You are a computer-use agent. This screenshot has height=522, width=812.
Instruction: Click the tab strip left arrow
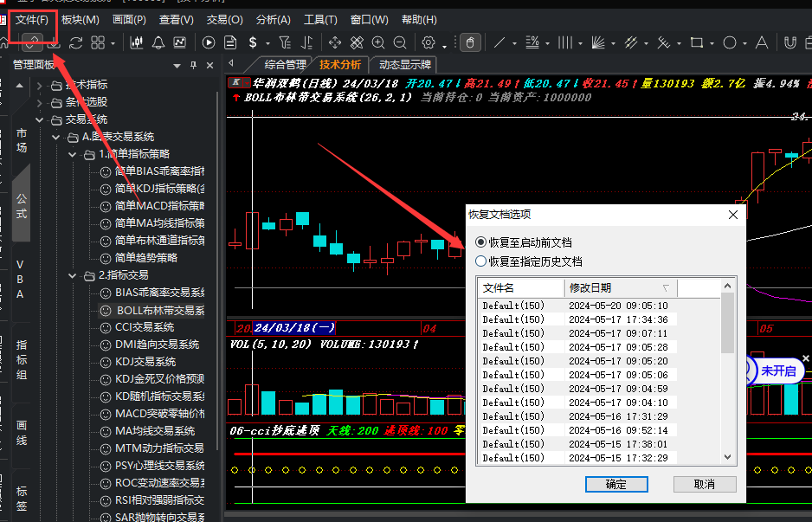(231, 63)
